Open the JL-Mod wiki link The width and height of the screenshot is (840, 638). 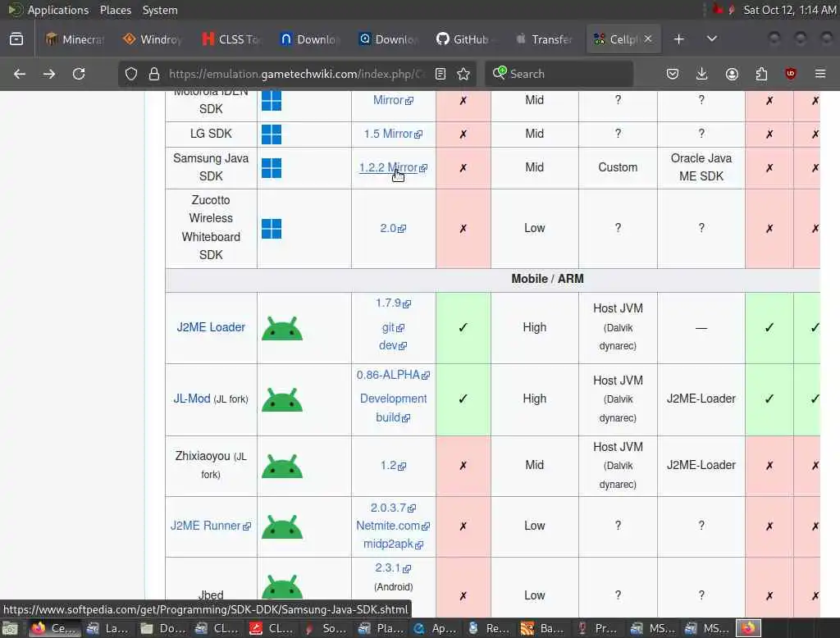point(192,399)
